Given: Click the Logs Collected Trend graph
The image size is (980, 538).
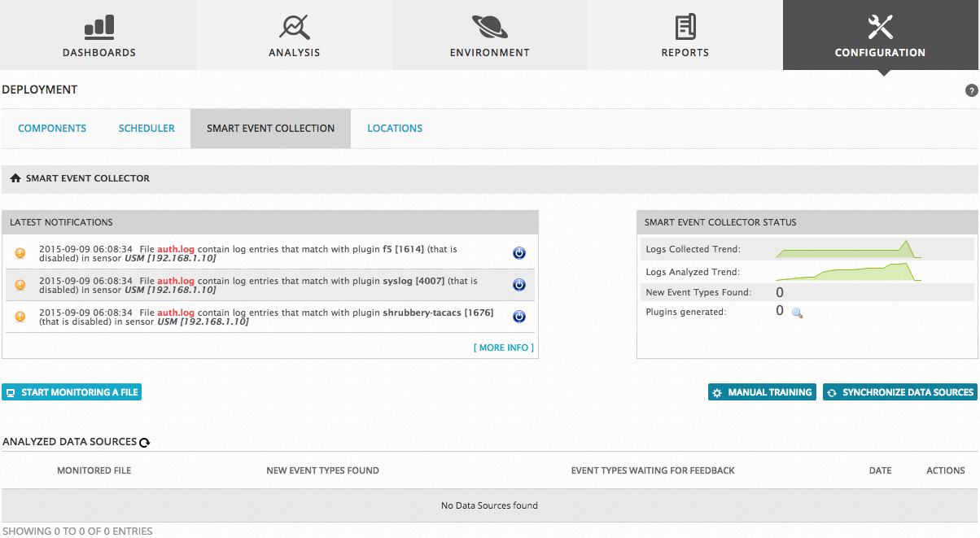Looking at the screenshot, I should coord(848,248).
